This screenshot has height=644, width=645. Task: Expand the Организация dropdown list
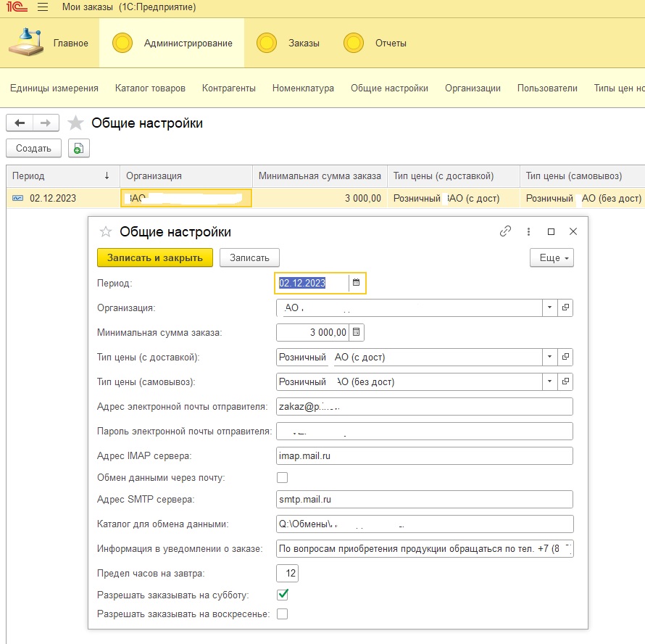coord(550,307)
